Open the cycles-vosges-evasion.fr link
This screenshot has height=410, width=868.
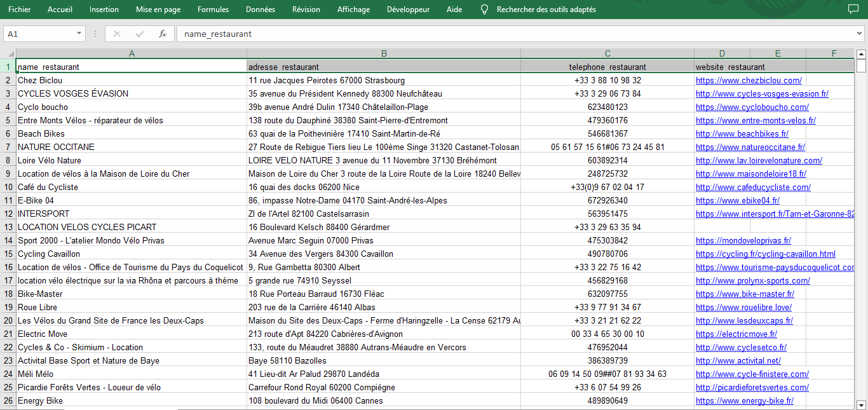pyautogui.click(x=762, y=94)
